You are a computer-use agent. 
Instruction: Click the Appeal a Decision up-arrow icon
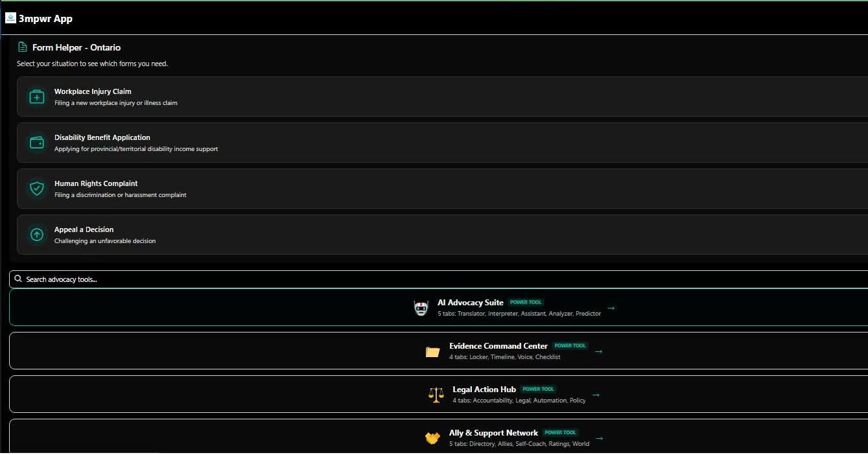37,235
